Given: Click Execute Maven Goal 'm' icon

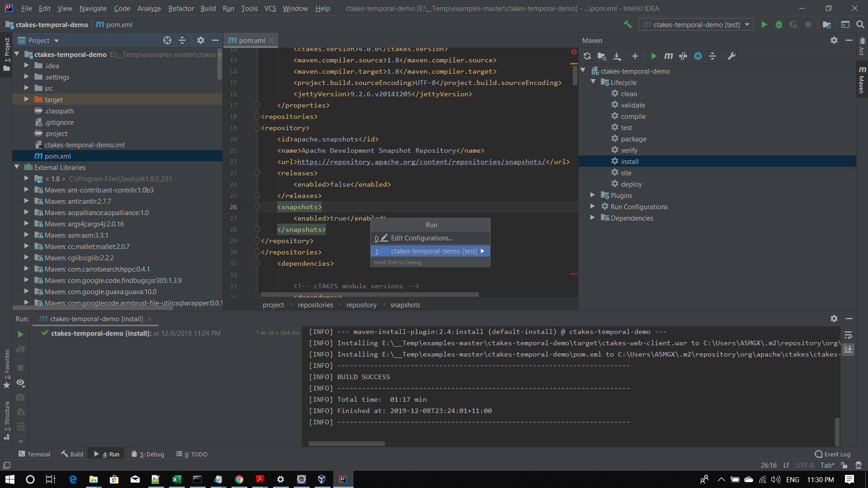Looking at the screenshot, I should [668, 56].
